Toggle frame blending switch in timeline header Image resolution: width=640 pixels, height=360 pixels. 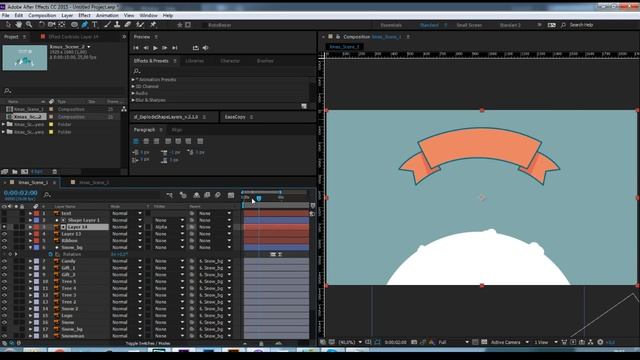click(207, 195)
